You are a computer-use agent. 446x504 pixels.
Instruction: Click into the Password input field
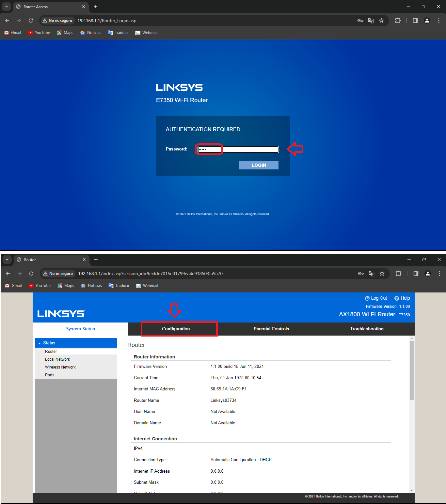238,150
